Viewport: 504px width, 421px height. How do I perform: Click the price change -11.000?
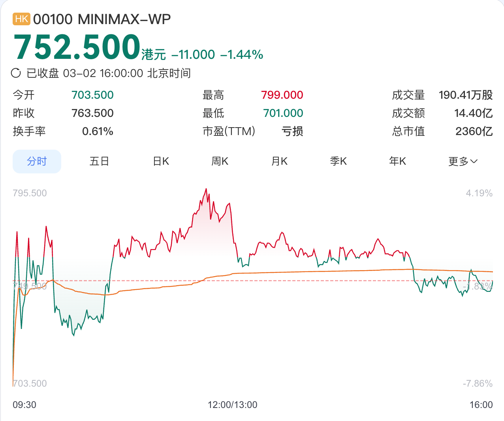[x=193, y=54]
